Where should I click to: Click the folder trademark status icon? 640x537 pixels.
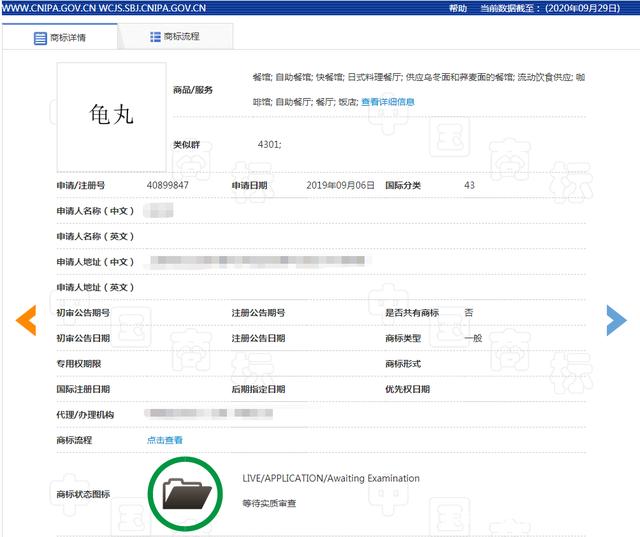pos(187,494)
